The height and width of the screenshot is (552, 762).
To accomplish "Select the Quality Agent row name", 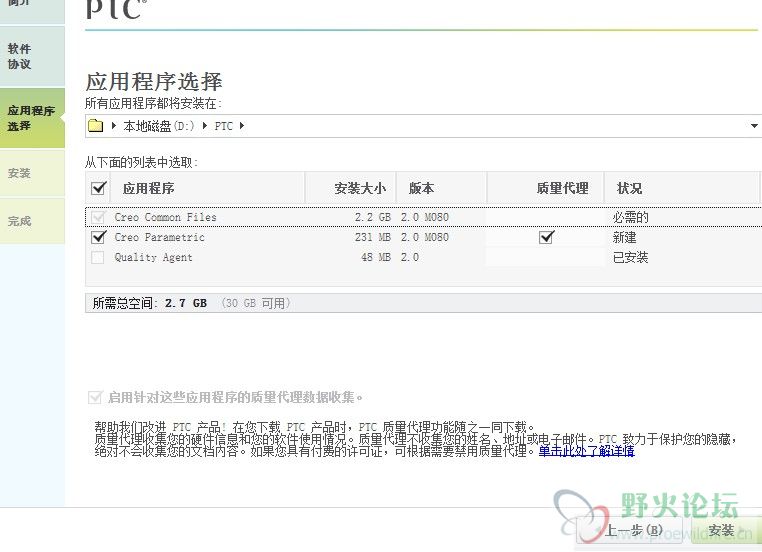I will 153,257.
